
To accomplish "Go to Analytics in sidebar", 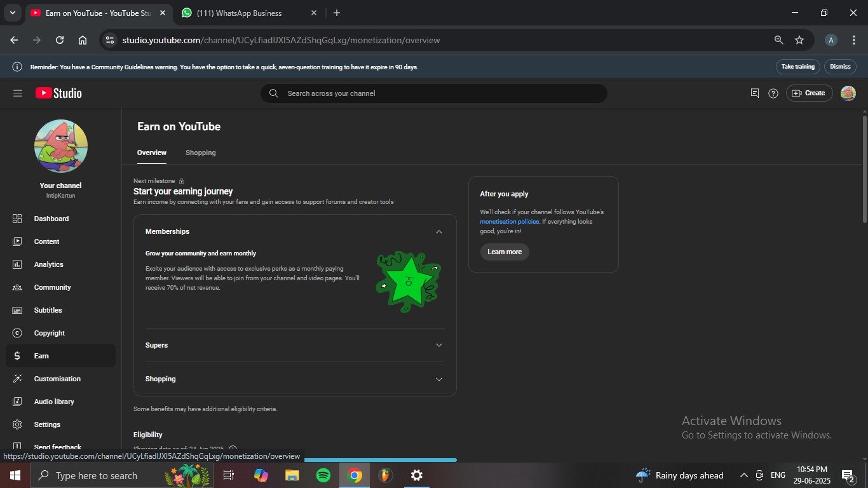I will point(60,264).
